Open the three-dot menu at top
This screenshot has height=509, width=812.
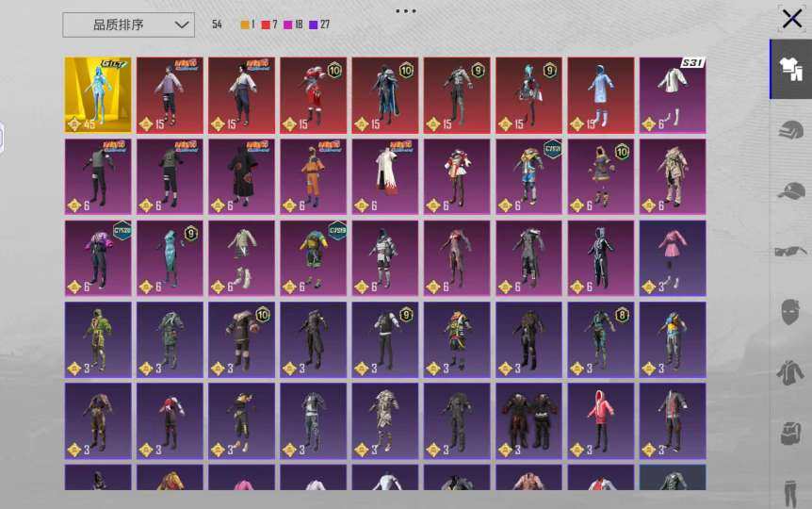(x=405, y=11)
